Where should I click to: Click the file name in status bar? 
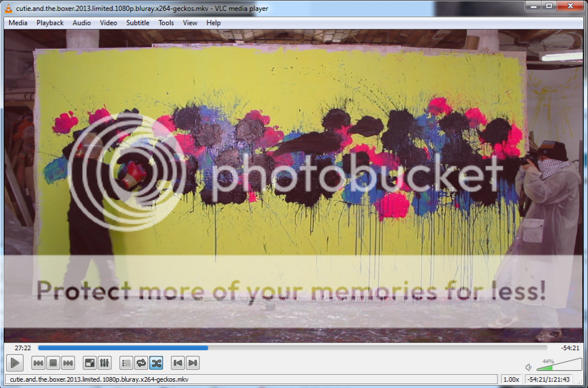[x=99, y=379]
